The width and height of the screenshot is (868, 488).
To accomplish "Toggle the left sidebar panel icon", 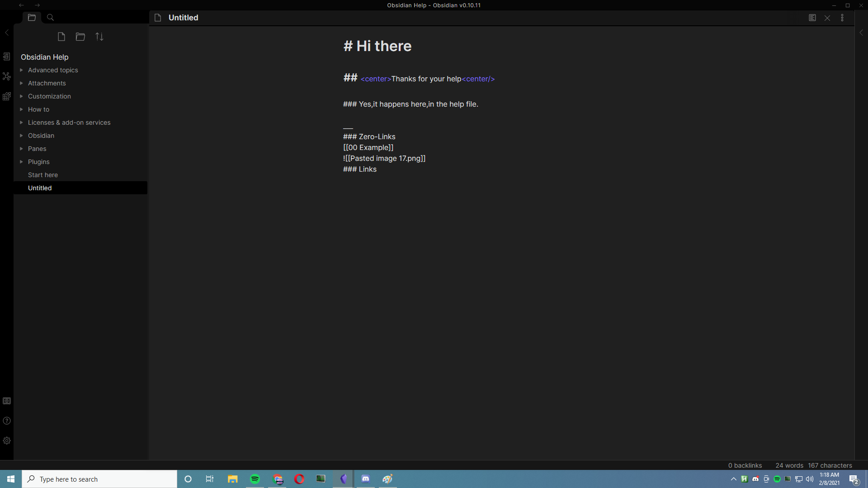I will tap(7, 33).
